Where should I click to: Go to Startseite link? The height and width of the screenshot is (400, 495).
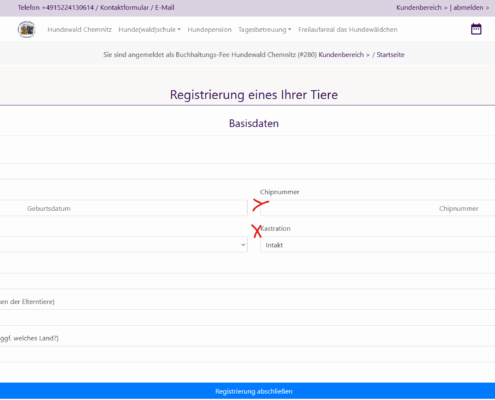(390, 55)
